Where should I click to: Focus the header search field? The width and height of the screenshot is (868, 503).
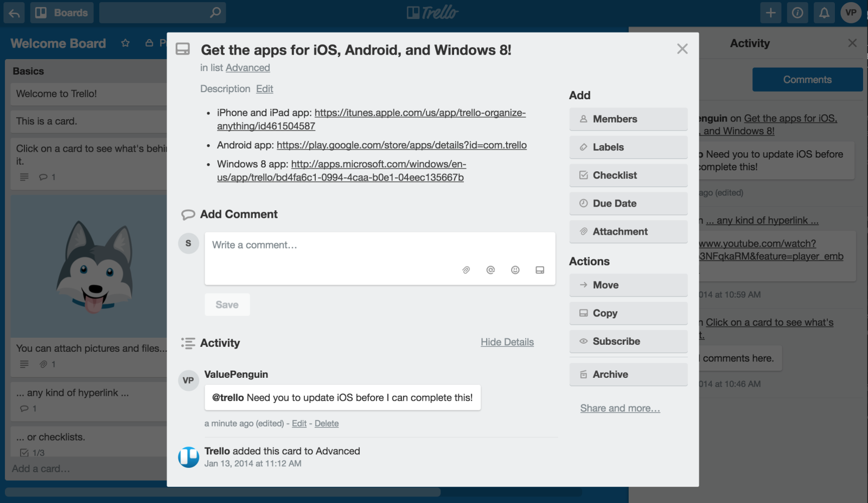pos(163,12)
